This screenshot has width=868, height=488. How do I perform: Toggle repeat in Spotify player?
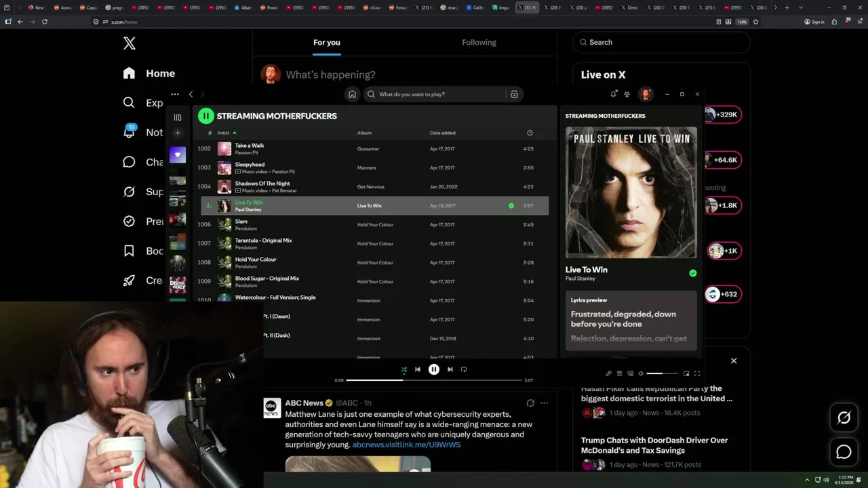click(x=464, y=369)
